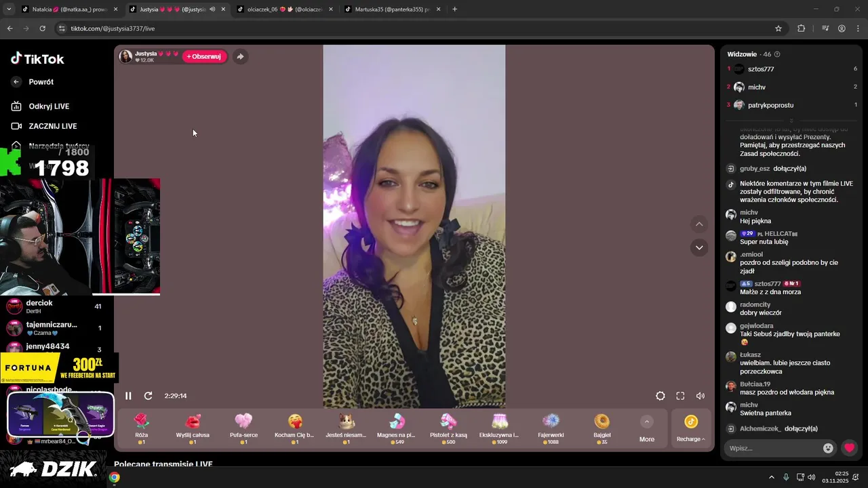Screen dimensions: 868x488
Task: Send the Róża gift
Action: coord(141,428)
